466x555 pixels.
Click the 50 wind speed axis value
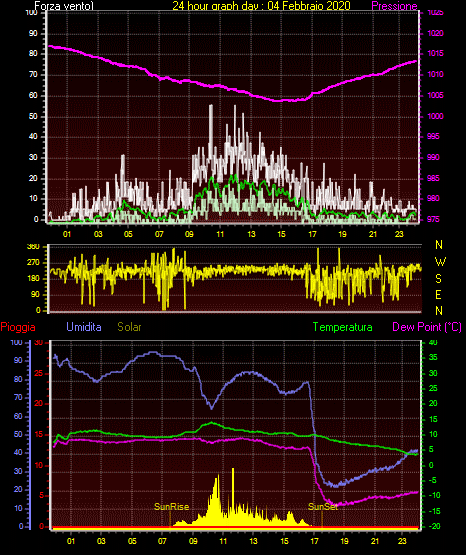click(x=33, y=116)
